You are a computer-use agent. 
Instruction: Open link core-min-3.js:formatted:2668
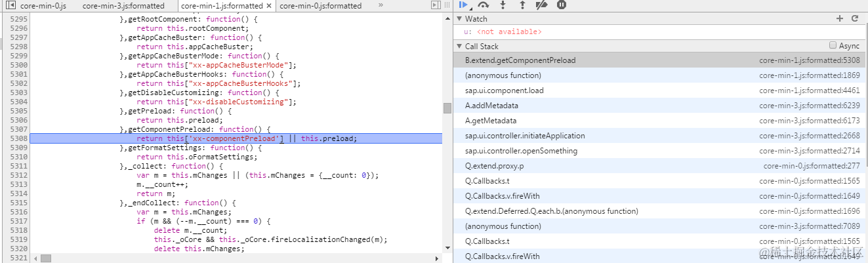point(810,136)
